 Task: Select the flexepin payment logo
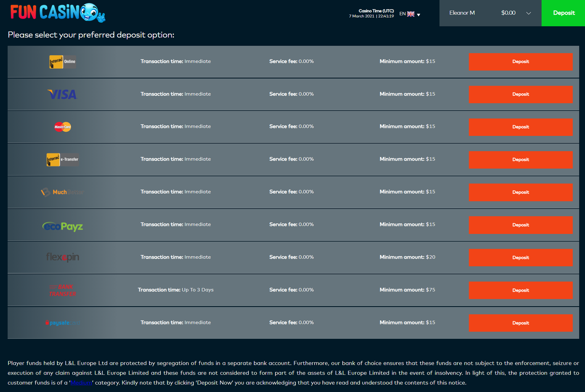(x=62, y=257)
